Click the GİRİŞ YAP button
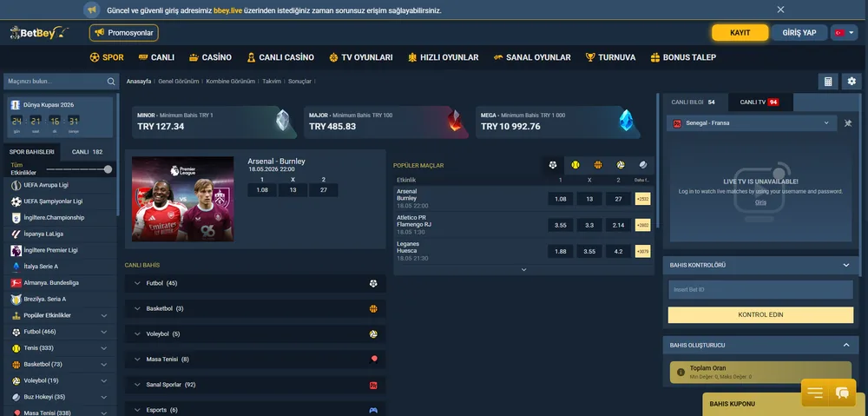The height and width of the screenshot is (416, 868). [799, 33]
